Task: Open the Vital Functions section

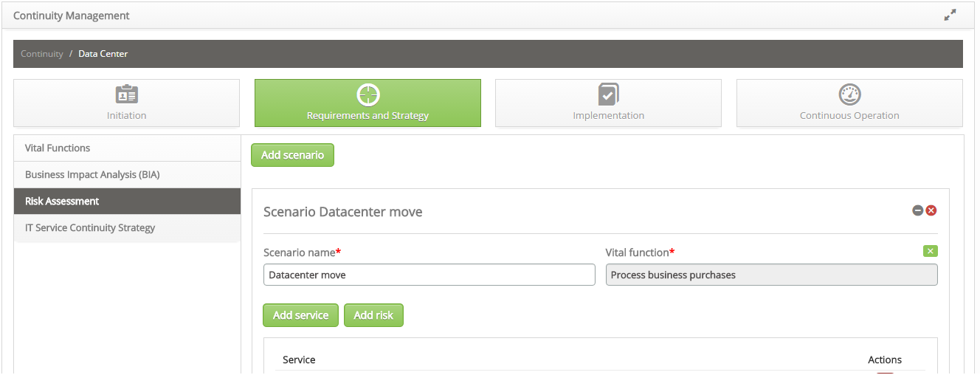Action: coord(58,148)
